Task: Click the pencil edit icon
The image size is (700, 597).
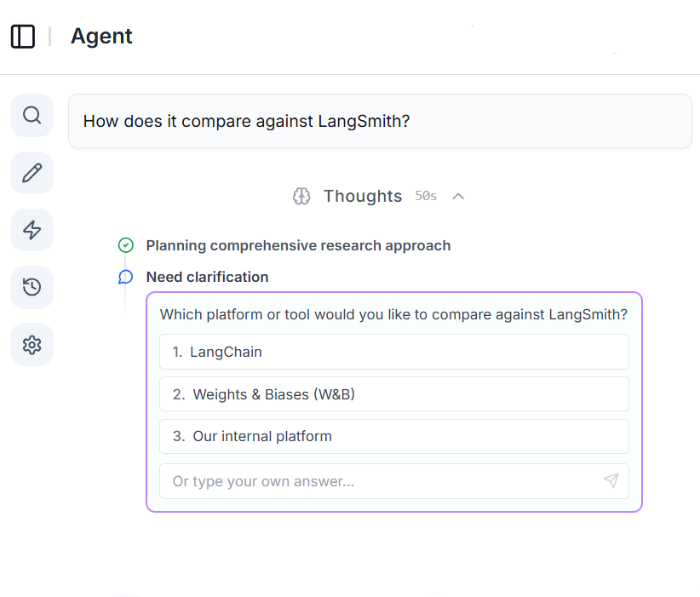Action: click(x=32, y=173)
